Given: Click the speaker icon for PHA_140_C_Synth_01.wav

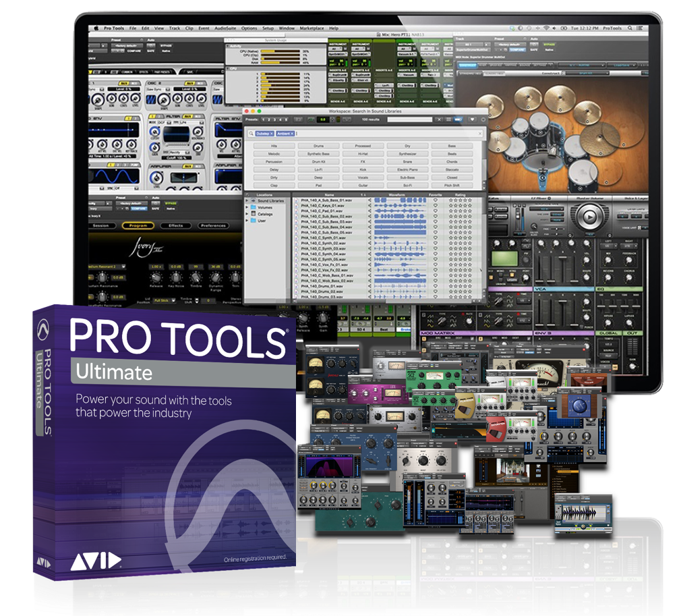Looking at the screenshot, I should click(369, 237).
